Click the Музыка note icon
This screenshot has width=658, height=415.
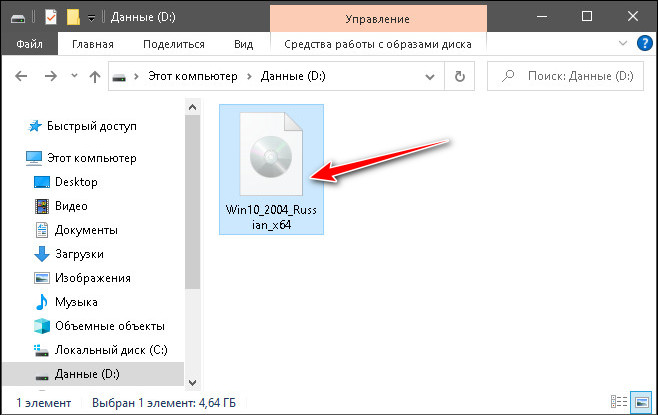click(x=42, y=302)
